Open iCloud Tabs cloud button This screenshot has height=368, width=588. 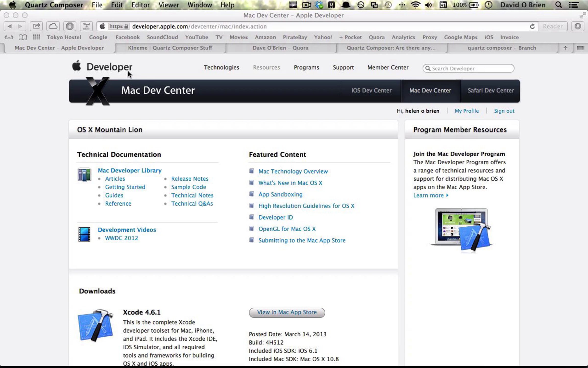(x=53, y=26)
